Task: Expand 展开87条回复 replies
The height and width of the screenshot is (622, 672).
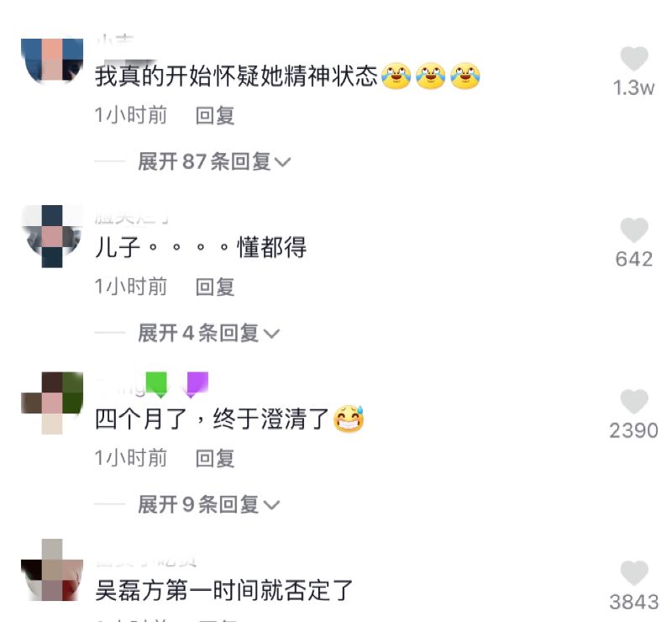Action: (214, 161)
